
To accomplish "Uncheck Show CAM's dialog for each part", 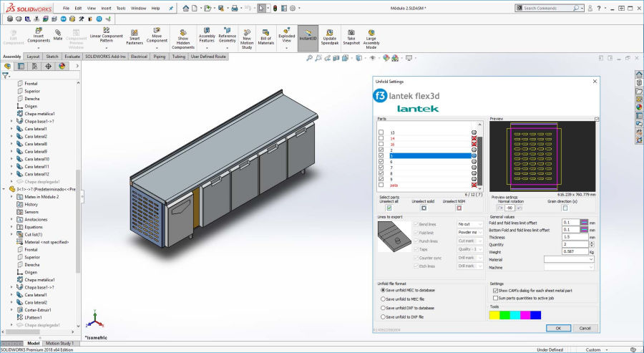I will [x=494, y=291].
